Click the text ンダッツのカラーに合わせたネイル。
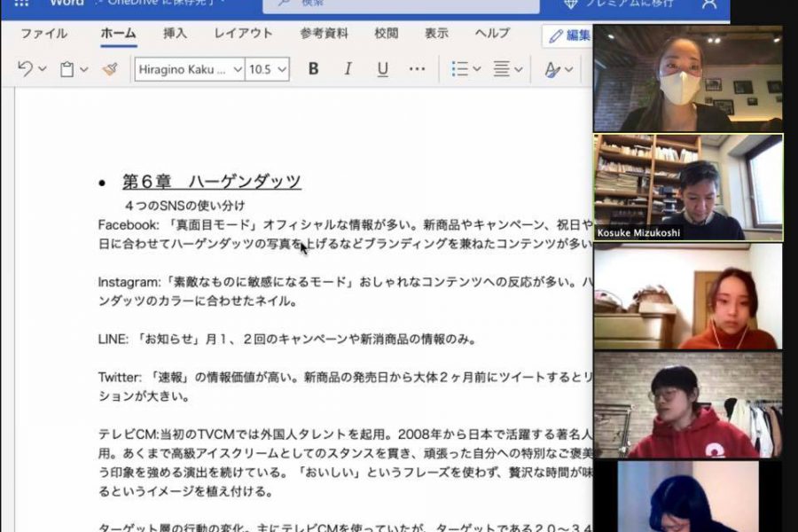Screen dimensions: 798x532 tap(198, 301)
